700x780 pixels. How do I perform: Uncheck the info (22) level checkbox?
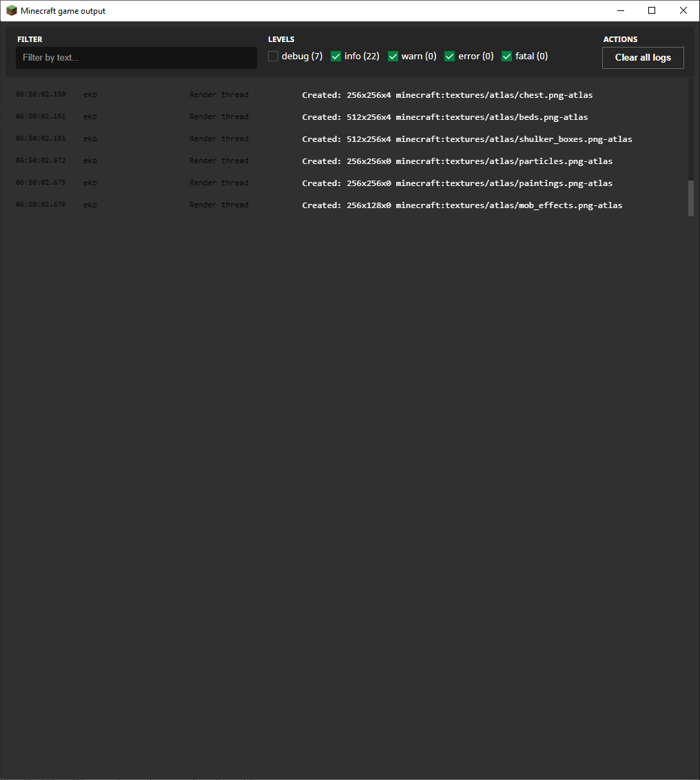click(336, 57)
